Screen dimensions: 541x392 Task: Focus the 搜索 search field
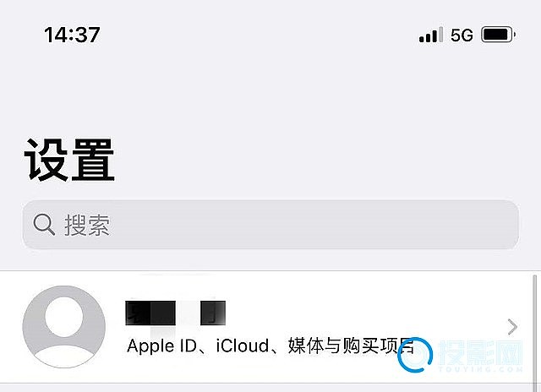click(x=270, y=225)
